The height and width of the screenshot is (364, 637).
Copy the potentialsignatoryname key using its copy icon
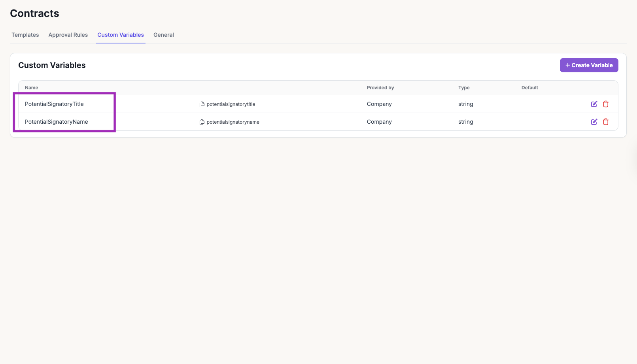pyautogui.click(x=202, y=122)
